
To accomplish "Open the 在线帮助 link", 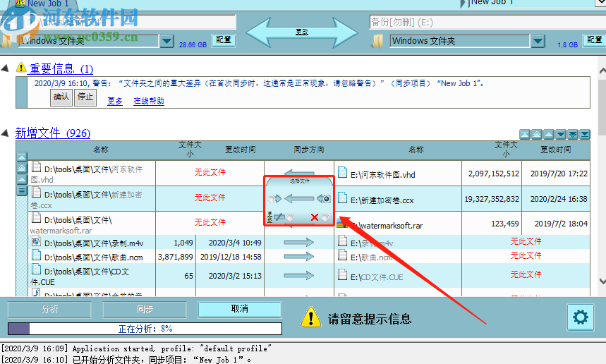I will coord(149,101).
